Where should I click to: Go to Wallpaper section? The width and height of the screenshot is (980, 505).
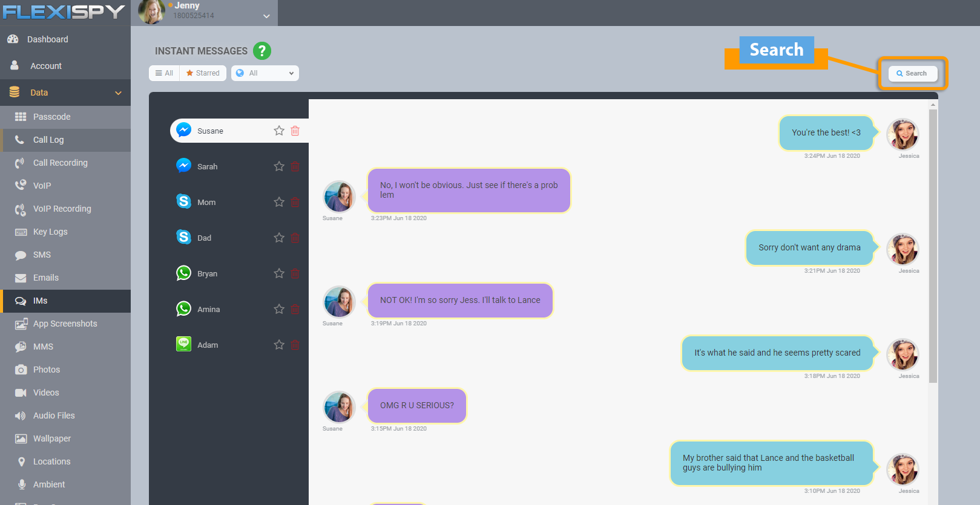[65, 438]
